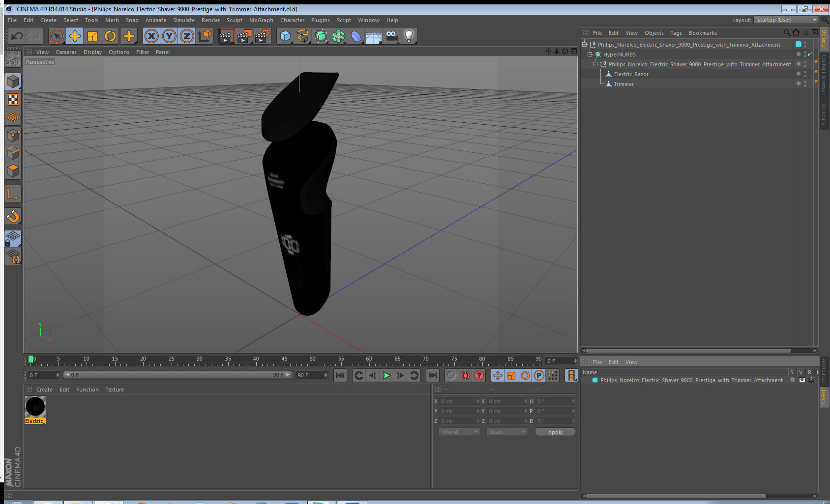Viewport: 830px width, 504px height.
Task: Open the Layout dropdown Startup (User)
Action: [786, 20]
